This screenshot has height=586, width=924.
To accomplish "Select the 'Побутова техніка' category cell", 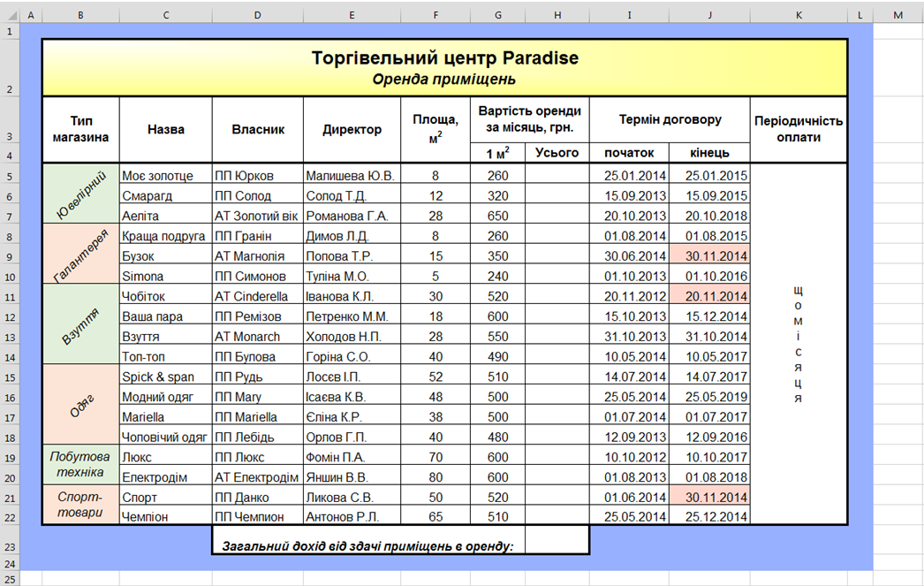I will click(80, 465).
